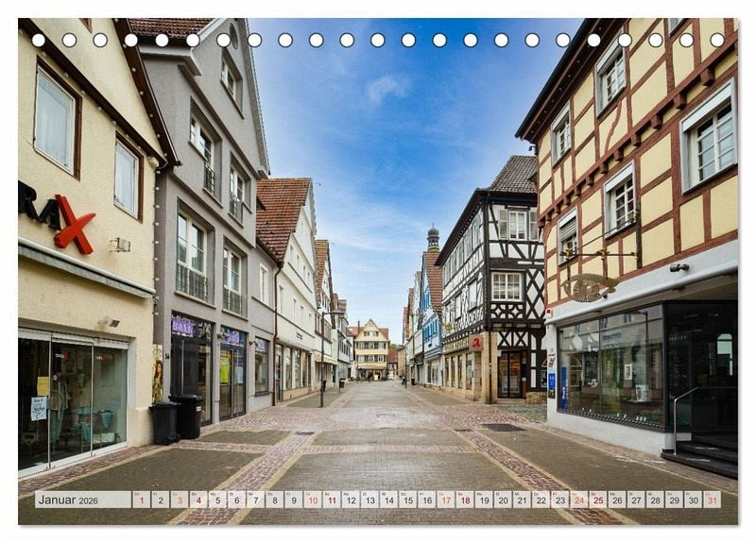Select day 23 in calendar strip
The height and width of the screenshot is (543, 756).
560,500
